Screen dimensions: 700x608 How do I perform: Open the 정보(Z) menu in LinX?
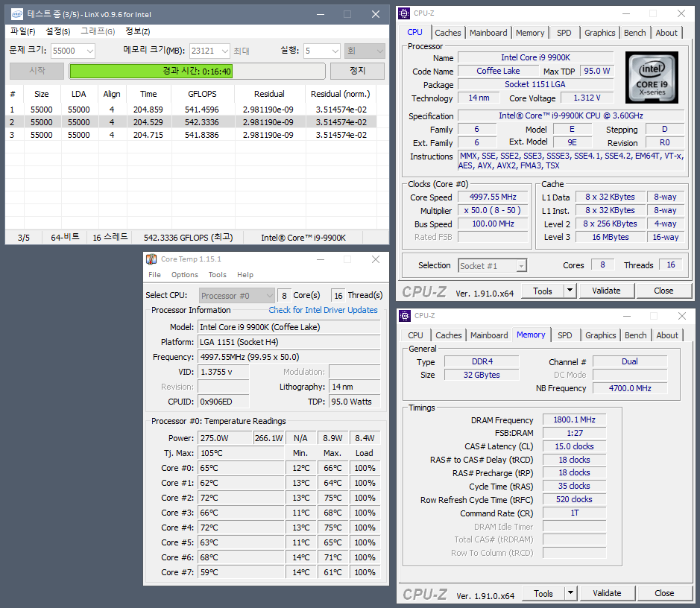(x=137, y=31)
